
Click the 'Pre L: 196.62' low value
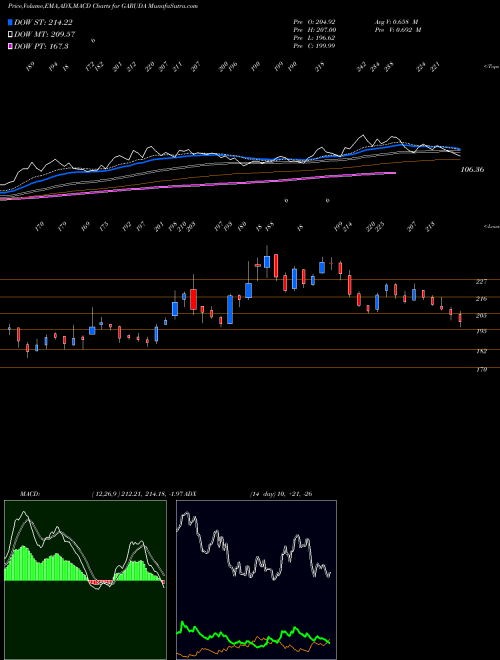point(314,38)
